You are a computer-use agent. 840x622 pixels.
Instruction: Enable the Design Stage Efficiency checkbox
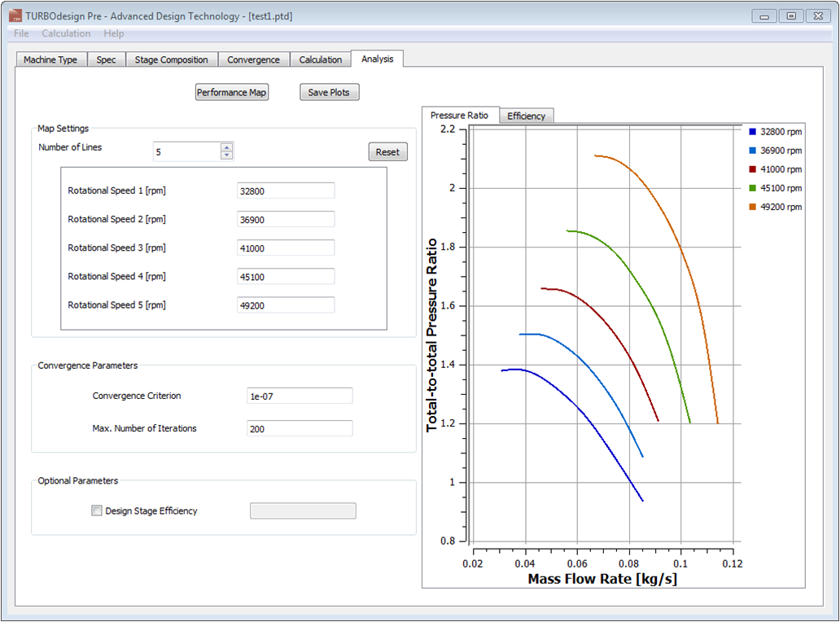96,510
